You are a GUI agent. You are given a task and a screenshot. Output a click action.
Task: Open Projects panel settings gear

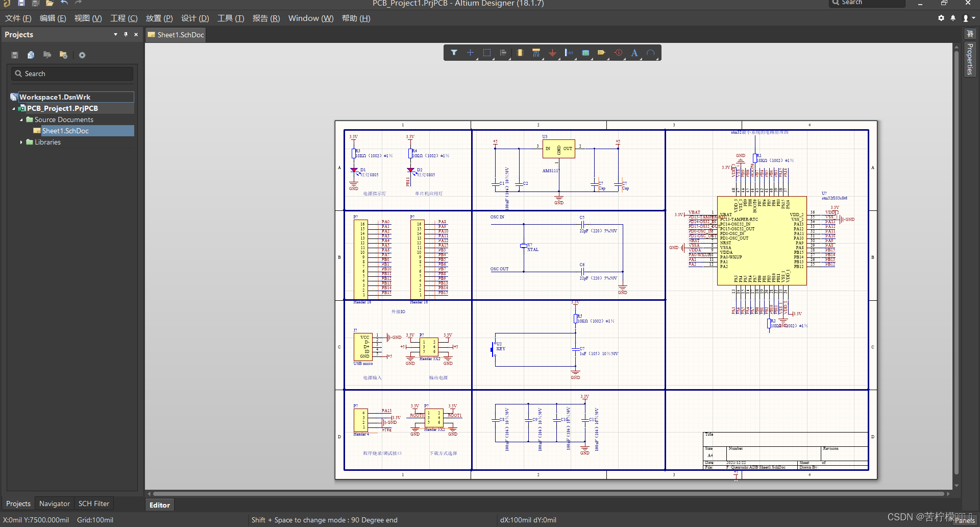pyautogui.click(x=82, y=55)
